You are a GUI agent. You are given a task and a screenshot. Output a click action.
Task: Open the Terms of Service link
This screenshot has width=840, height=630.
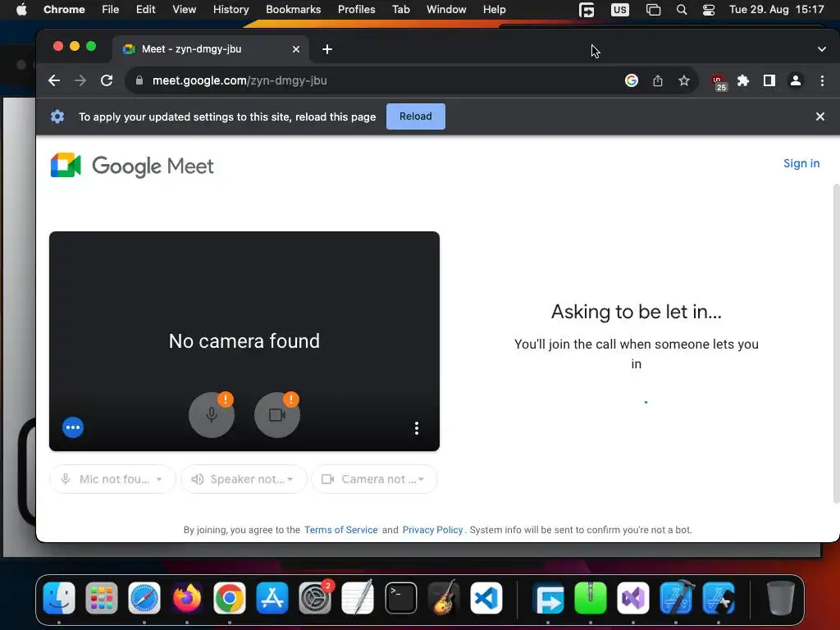pos(340,530)
